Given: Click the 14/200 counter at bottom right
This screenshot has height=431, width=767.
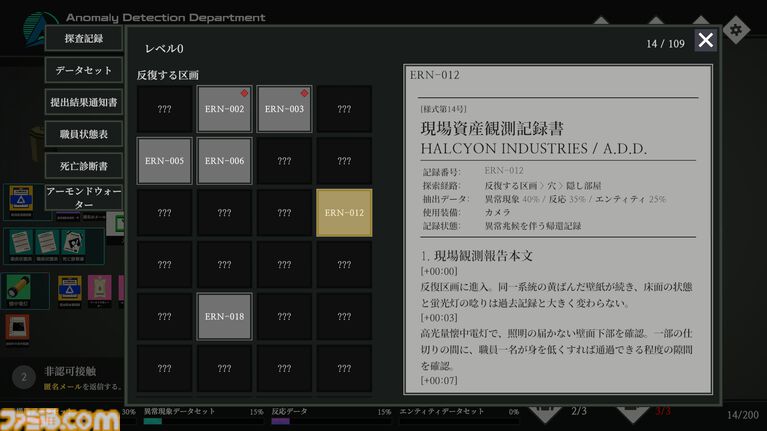Looking at the screenshot, I should [743, 415].
